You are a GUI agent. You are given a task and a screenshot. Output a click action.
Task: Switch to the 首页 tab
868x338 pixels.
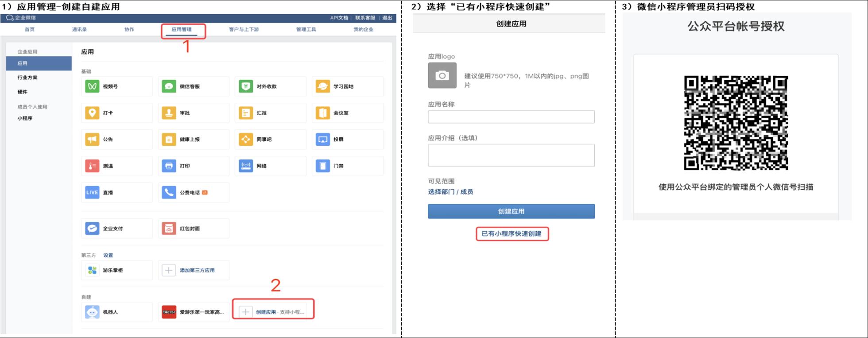(30, 29)
